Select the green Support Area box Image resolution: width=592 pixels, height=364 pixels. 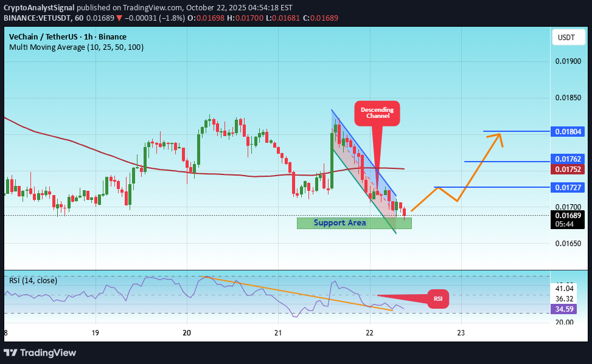(x=353, y=223)
